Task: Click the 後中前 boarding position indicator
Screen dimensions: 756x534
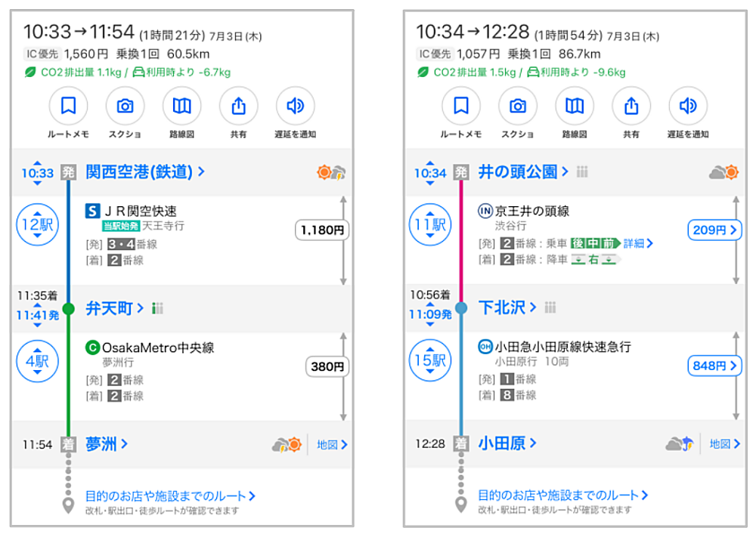Action: [x=596, y=244]
